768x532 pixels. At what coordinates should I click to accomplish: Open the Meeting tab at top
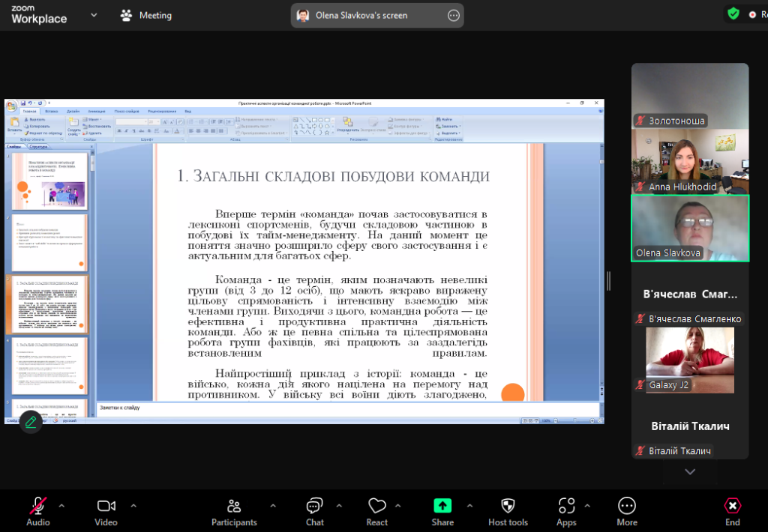(146, 15)
